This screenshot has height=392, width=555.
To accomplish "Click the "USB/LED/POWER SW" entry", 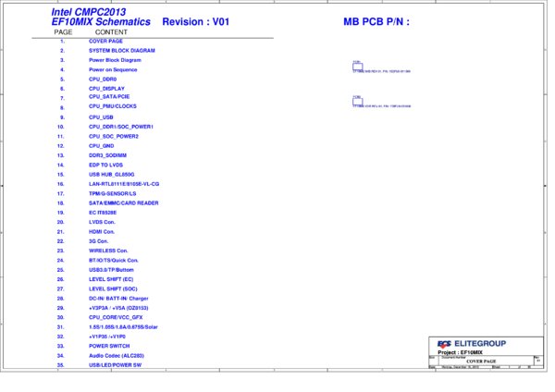I will pyautogui.click(x=115, y=365).
